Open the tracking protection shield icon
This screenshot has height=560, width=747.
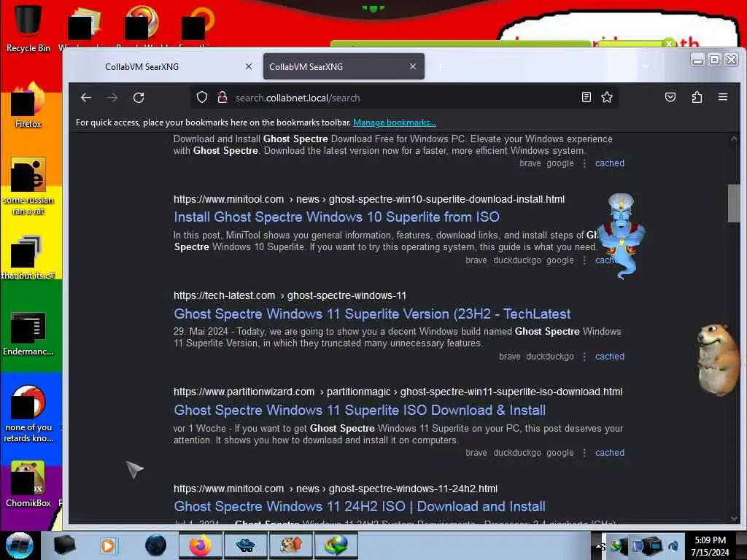coord(202,98)
